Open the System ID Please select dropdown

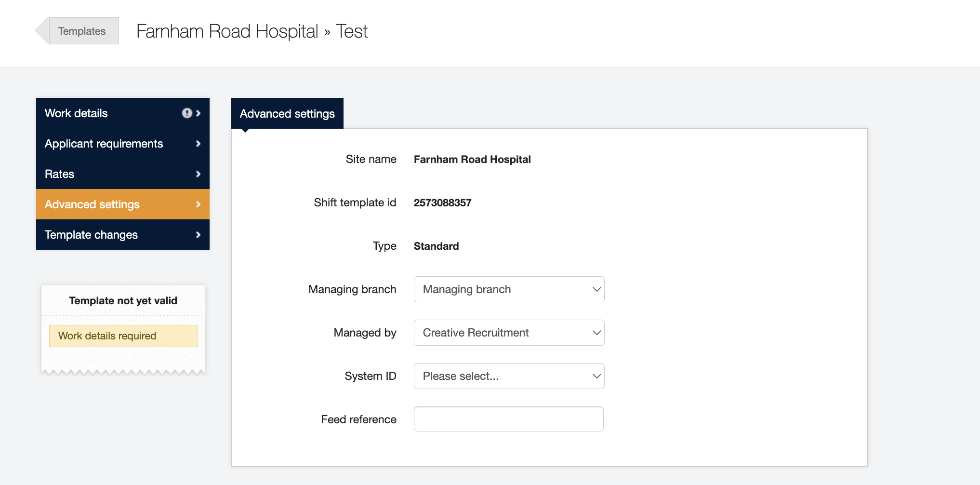click(x=509, y=376)
